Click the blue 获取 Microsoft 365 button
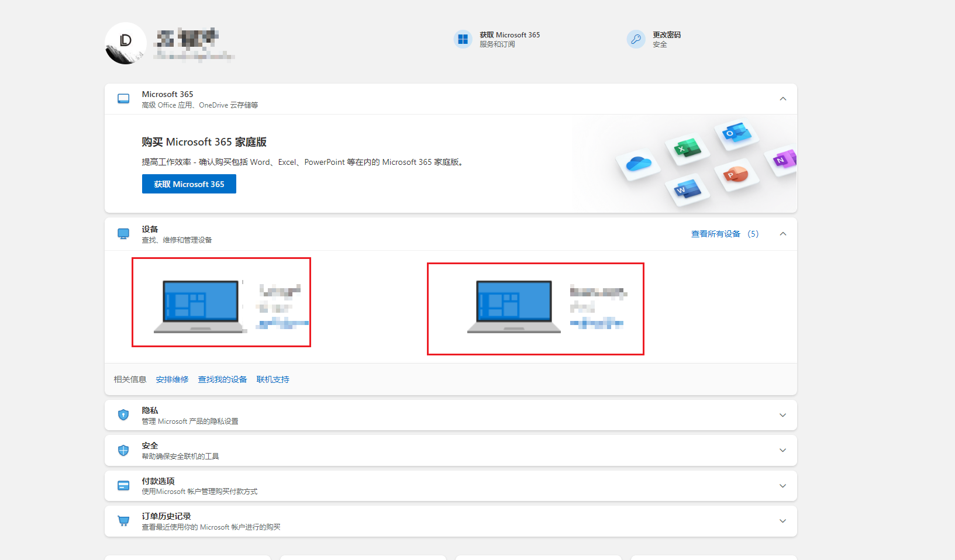The height and width of the screenshot is (560, 955). click(x=189, y=184)
